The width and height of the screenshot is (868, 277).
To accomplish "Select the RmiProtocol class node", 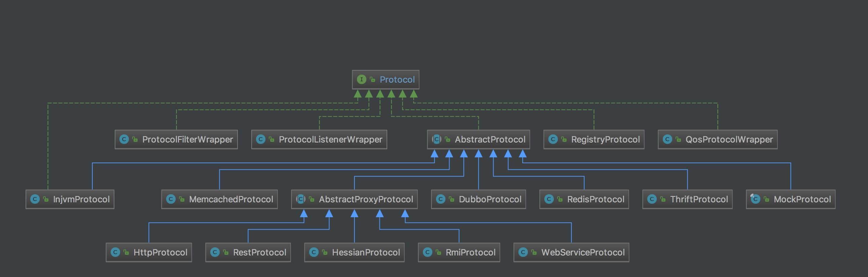I will click(x=459, y=252).
